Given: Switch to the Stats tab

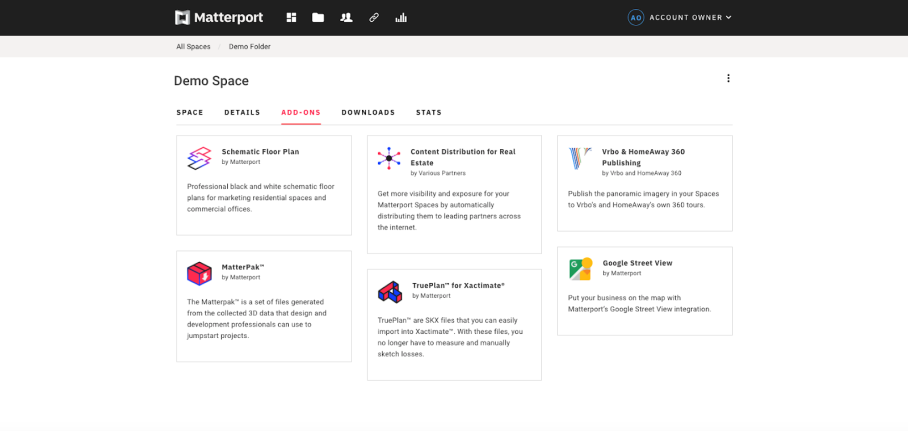Looking at the screenshot, I should pos(429,112).
